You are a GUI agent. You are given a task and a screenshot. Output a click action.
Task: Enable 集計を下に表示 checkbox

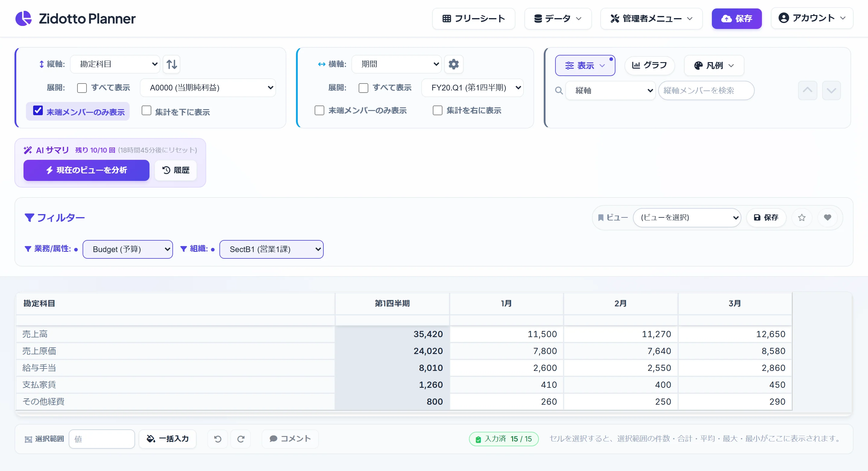click(146, 110)
